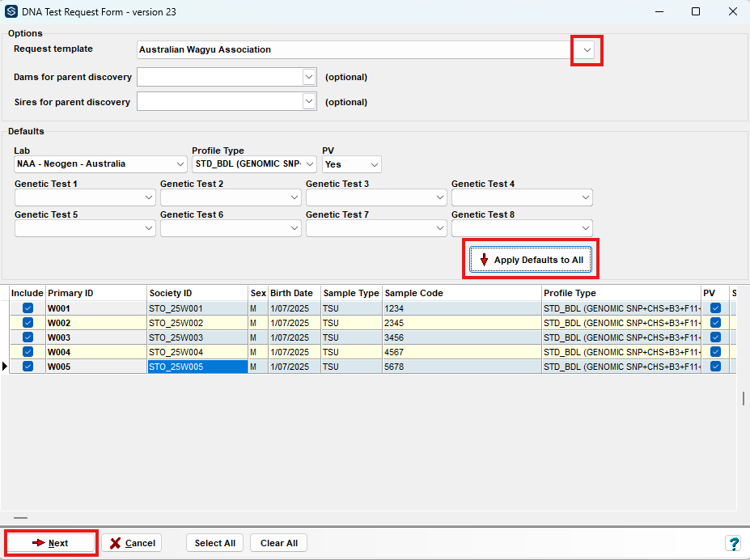750x560 pixels.
Task: Click the Next button
Action: (x=51, y=543)
